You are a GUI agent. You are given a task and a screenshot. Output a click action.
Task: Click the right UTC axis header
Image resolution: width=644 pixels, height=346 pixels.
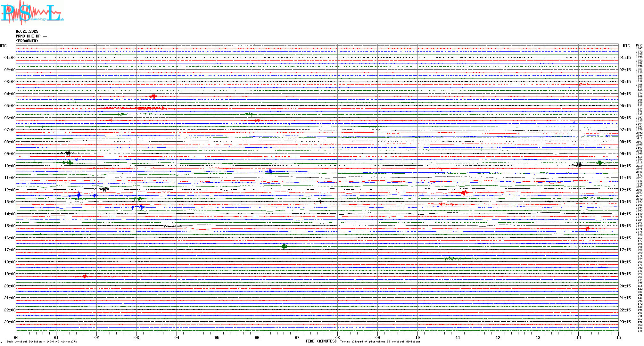(626, 46)
